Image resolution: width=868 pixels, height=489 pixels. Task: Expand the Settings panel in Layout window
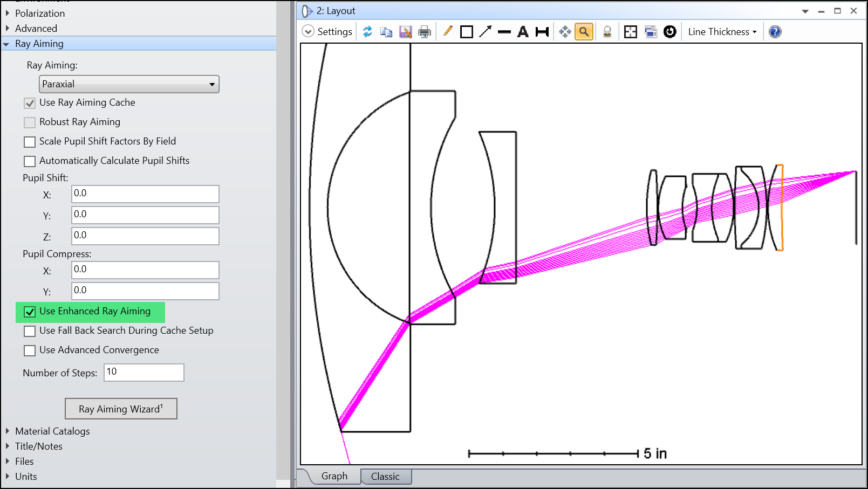point(327,32)
